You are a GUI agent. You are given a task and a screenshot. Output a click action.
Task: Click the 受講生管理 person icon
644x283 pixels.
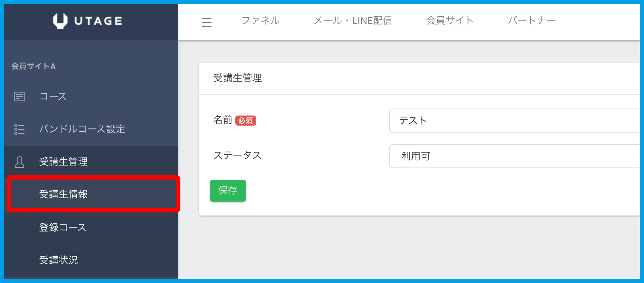tap(19, 162)
